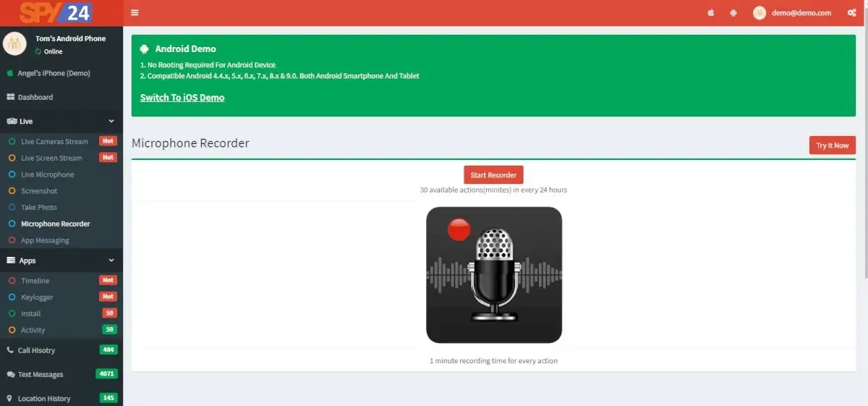The height and width of the screenshot is (406, 868).
Task: Select Angel's iPhone (Demo) device
Action: pos(54,73)
